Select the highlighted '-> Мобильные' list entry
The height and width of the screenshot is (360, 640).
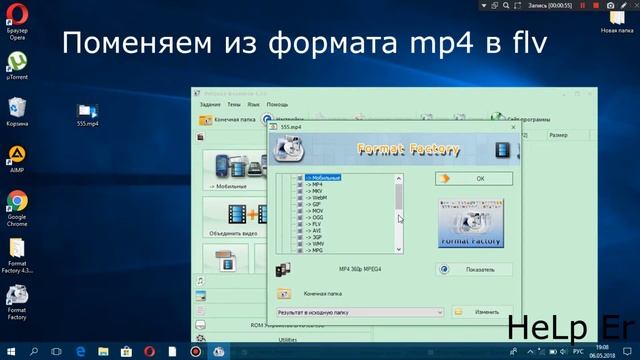(323, 178)
